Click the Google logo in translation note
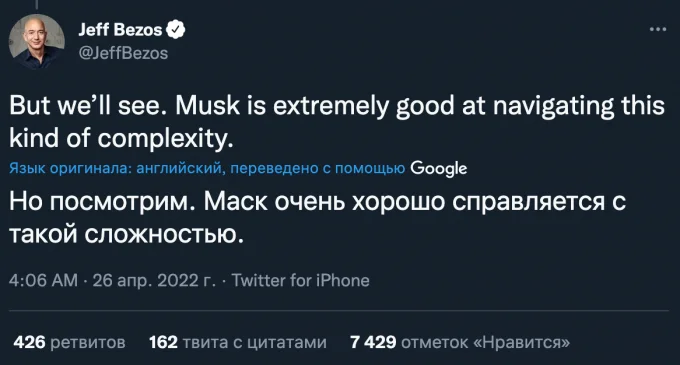This screenshot has height=365, width=680. [438, 168]
